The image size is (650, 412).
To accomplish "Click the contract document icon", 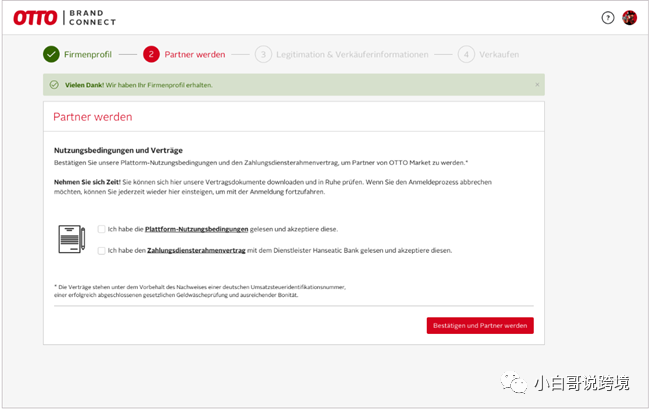I will click(72, 239).
